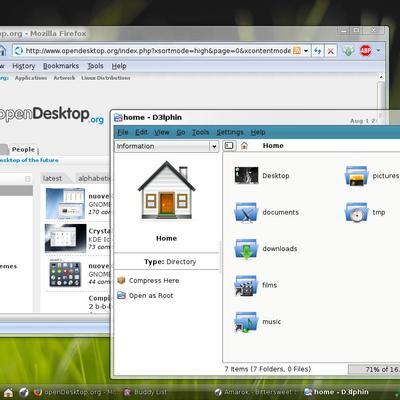Screen dimensions: 400x400
Task: Click the Firefox vertical scrollbar up arrow
Action: point(381,77)
